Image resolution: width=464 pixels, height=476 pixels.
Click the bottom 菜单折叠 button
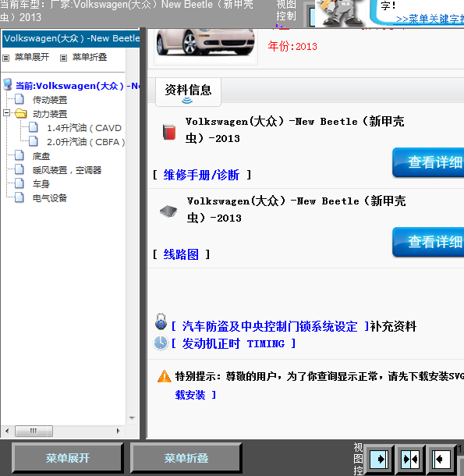point(186,458)
